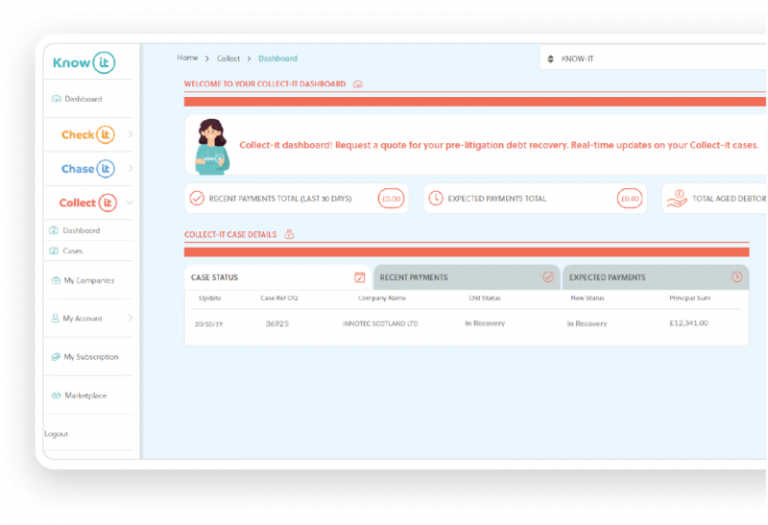Image resolution: width=768 pixels, height=525 pixels.
Task: Go to Collect breadcrumb
Action: pyautogui.click(x=228, y=58)
